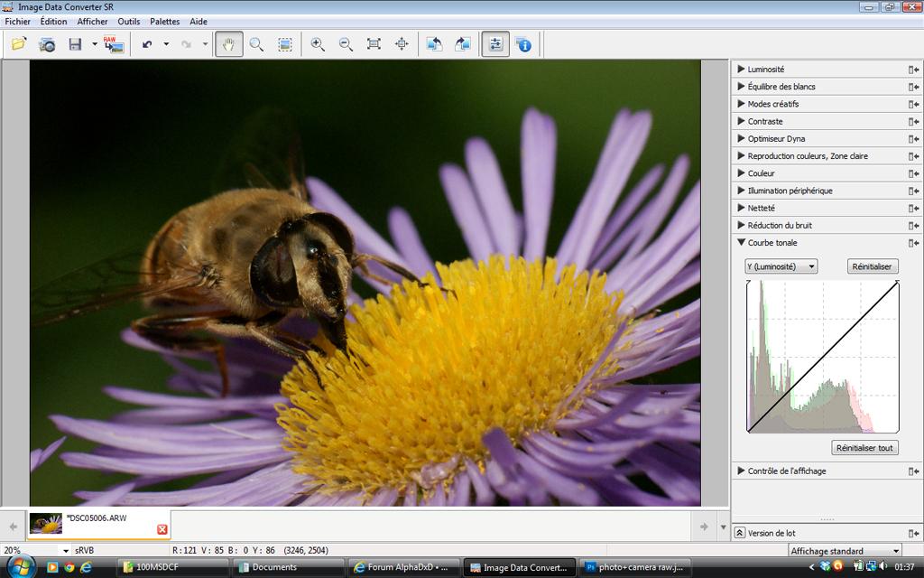Switch to 100MSDCF taskbar folder
The image size is (924, 578).
click(172, 567)
